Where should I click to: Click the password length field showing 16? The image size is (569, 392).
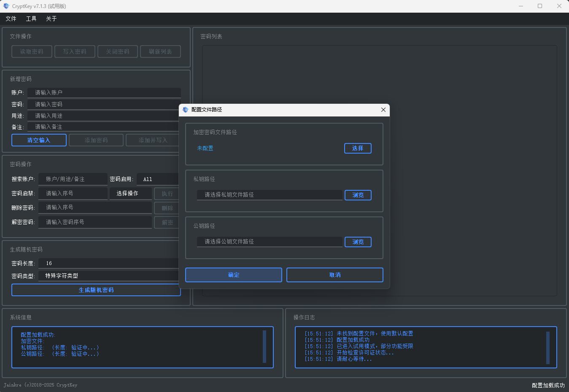pos(109,263)
